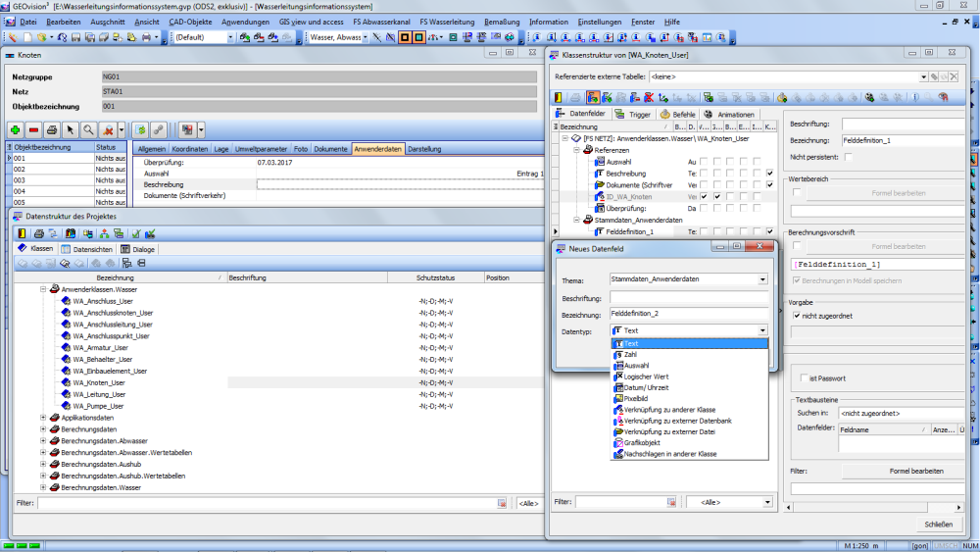Collapse the Anwenderklassen.Wasser tree node
Screen dimensions: 980x552
43,289
